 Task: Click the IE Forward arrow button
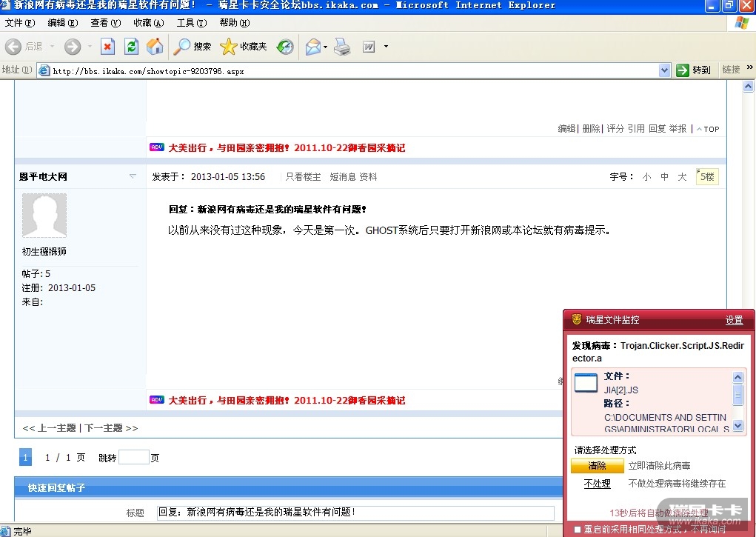coord(73,47)
